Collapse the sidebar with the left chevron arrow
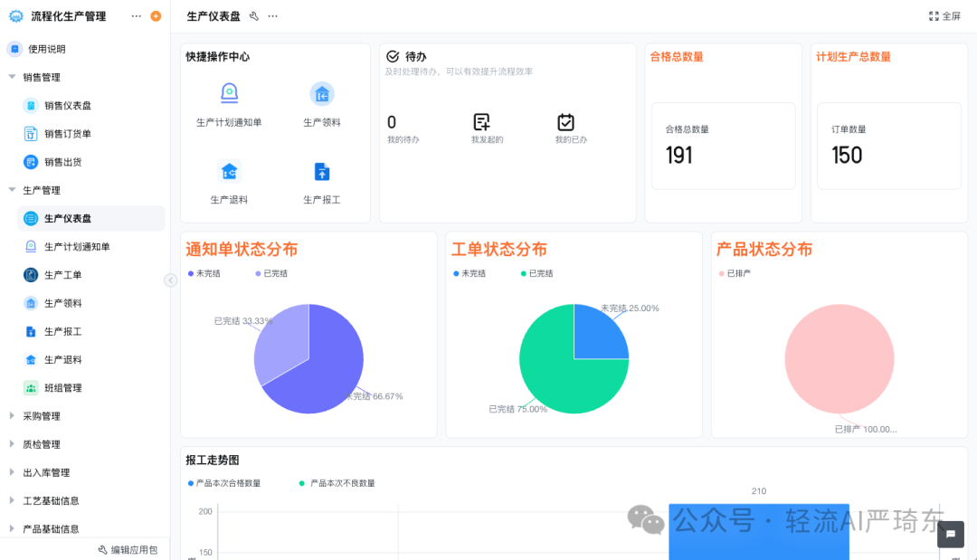 point(170,280)
